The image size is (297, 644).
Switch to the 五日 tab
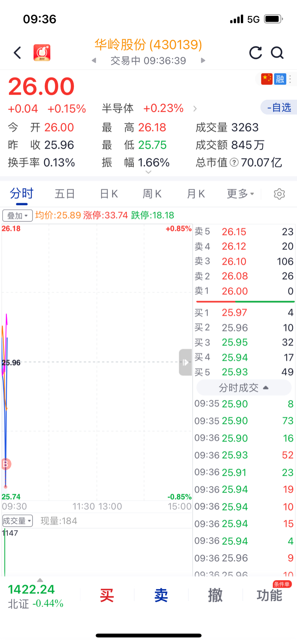(x=65, y=194)
